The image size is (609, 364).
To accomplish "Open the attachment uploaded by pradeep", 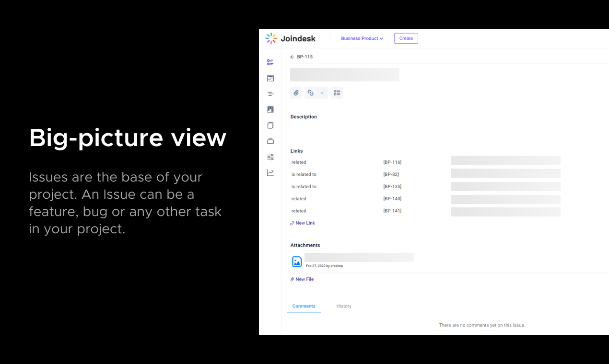I will tap(297, 262).
